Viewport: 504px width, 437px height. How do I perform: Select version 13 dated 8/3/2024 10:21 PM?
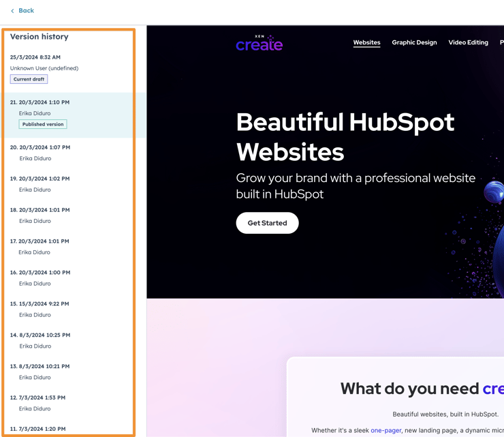40,366
